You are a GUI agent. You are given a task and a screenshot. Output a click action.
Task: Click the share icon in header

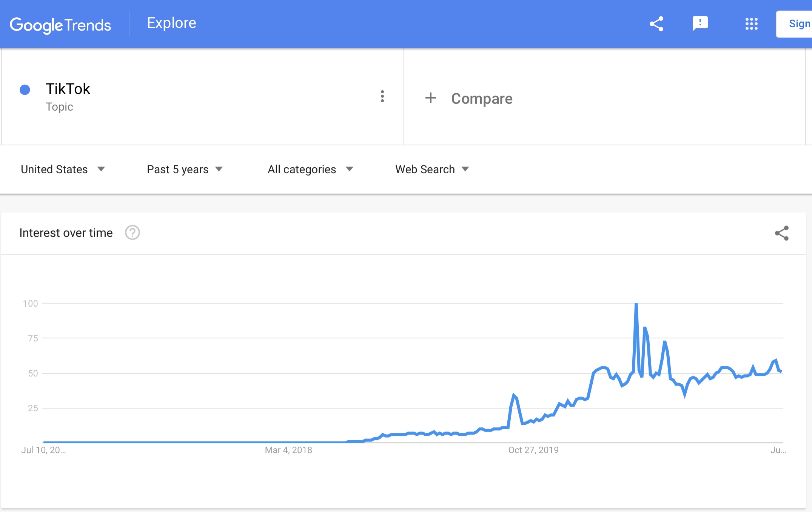tap(656, 24)
